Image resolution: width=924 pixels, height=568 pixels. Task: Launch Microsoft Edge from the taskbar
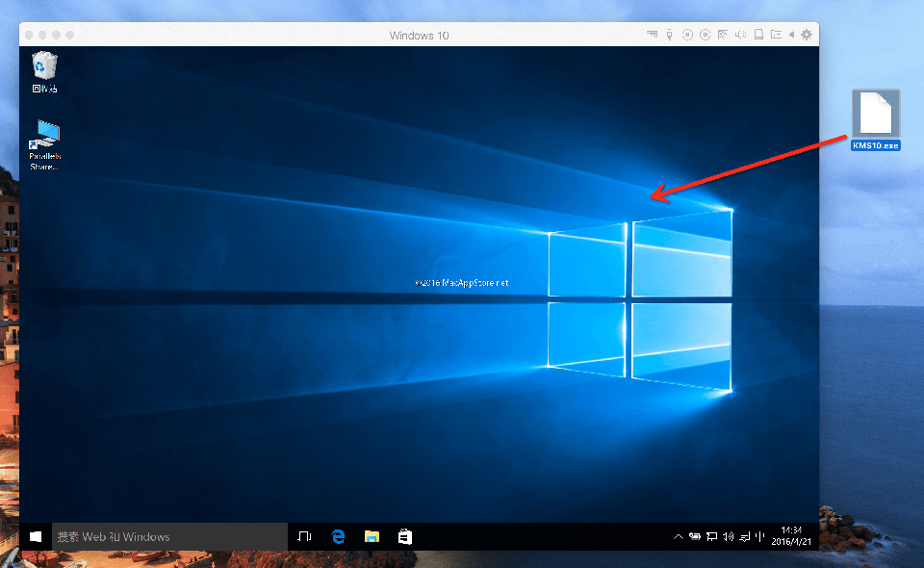[x=338, y=536]
